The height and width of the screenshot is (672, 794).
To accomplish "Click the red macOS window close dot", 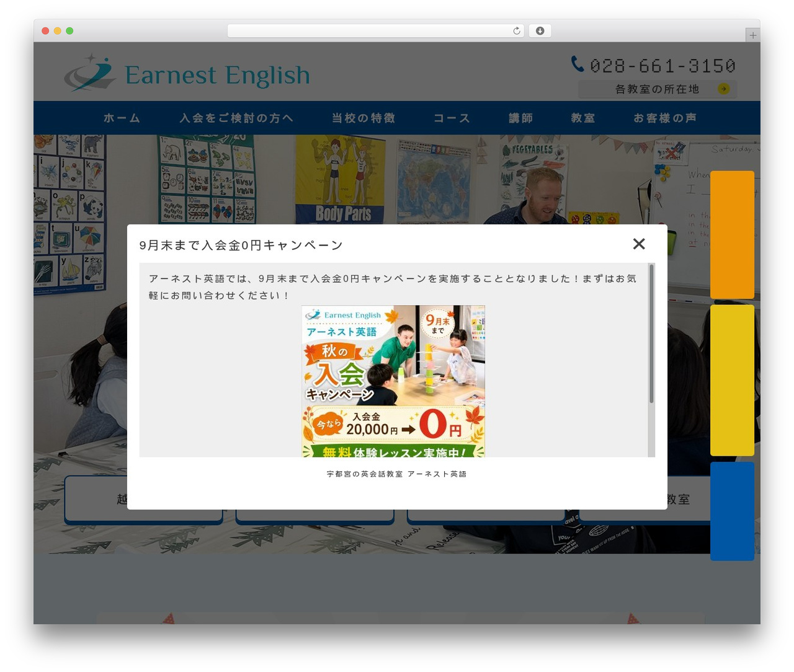I will (45, 31).
